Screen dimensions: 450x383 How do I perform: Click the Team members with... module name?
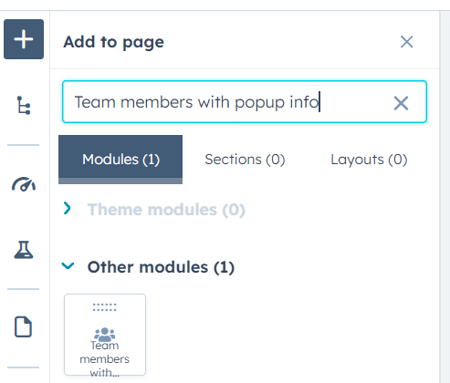pos(105,359)
